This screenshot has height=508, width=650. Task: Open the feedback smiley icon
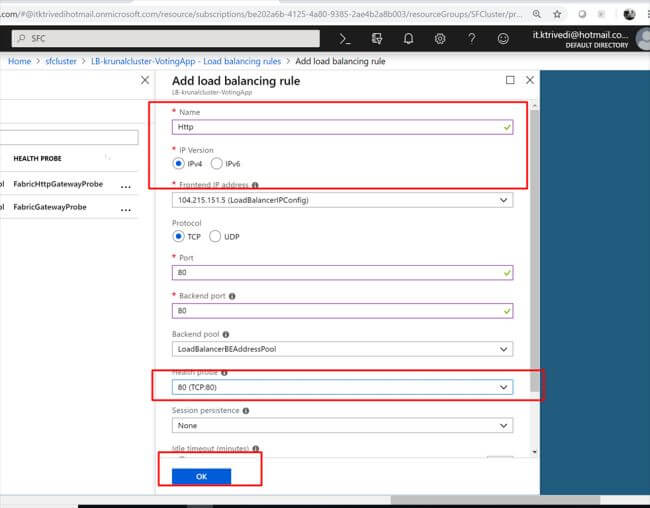(503, 39)
